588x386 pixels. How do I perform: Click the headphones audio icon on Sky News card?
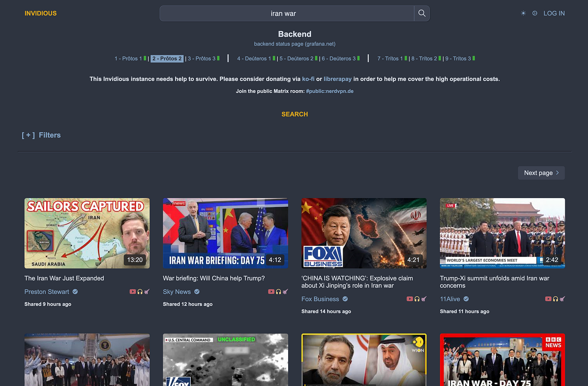click(278, 292)
